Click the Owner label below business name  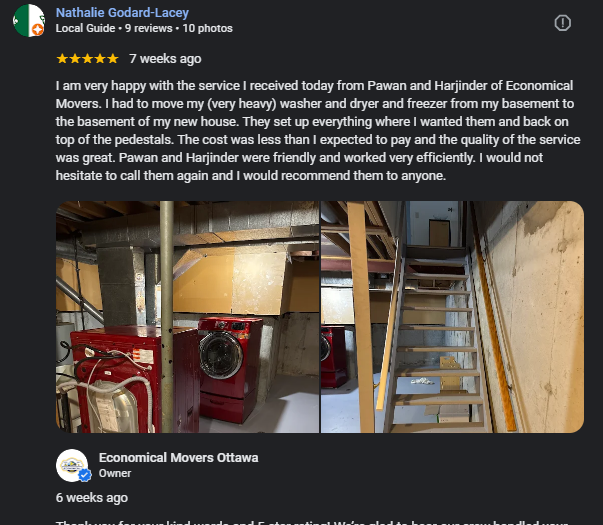[x=115, y=473]
